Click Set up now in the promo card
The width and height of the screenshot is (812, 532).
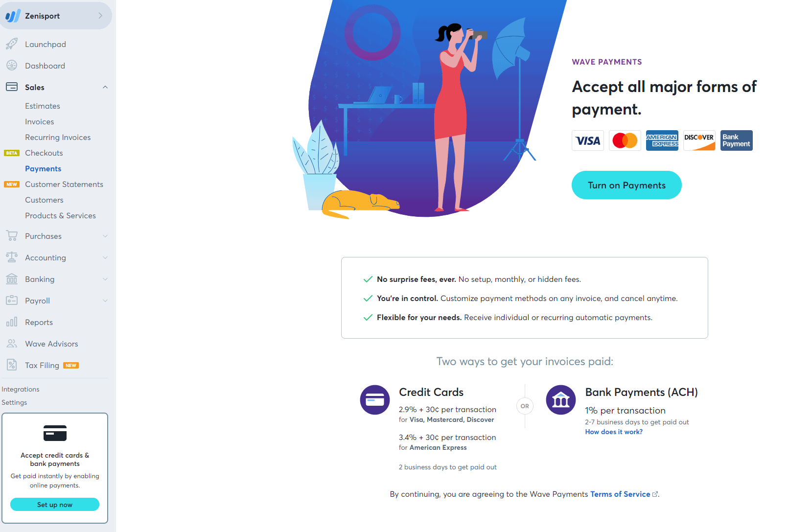click(x=54, y=504)
